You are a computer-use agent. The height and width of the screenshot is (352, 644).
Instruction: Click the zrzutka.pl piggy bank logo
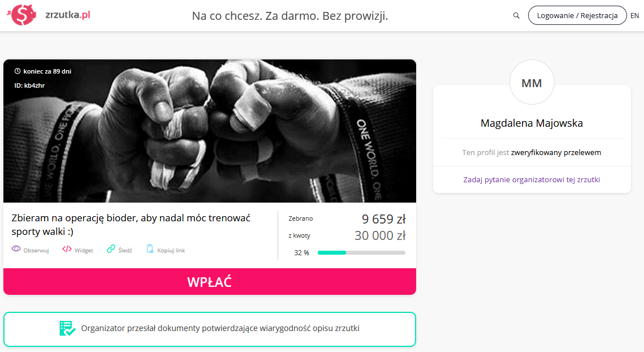point(21,15)
